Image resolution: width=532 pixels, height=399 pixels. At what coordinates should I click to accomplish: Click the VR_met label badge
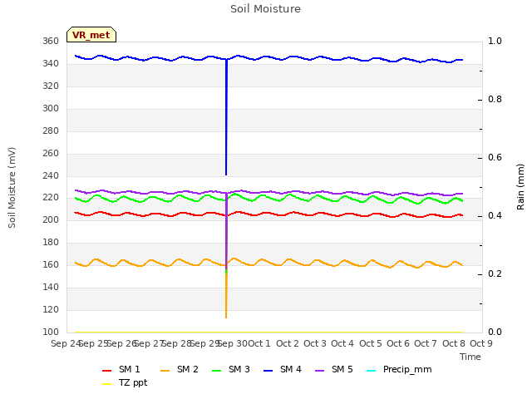pyautogui.click(x=91, y=35)
